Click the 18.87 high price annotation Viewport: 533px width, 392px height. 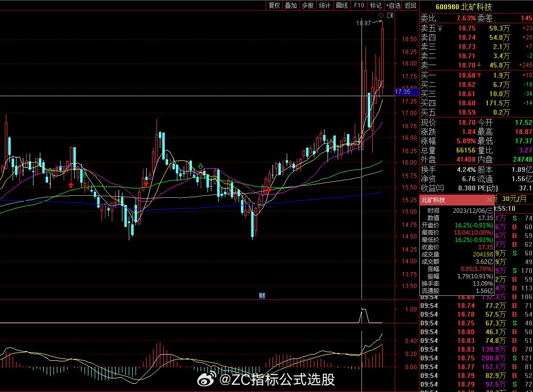point(363,23)
